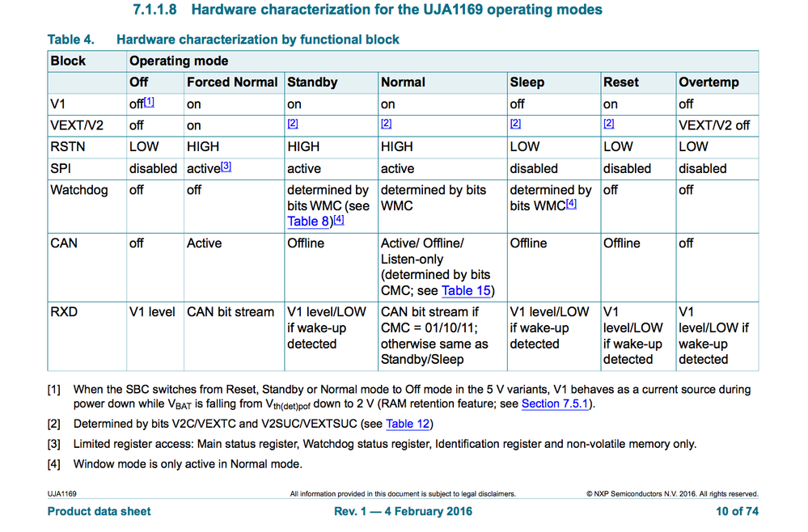808x532 pixels.
Task: Click 'CAN bit stream' in RXD Forced Normal cell
Action: coord(231,312)
